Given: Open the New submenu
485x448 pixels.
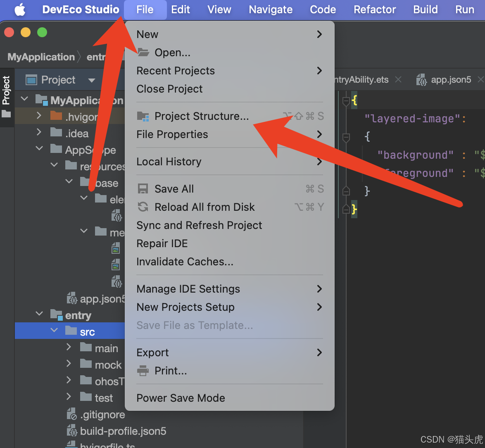Looking at the screenshot, I should pyautogui.click(x=230, y=34).
